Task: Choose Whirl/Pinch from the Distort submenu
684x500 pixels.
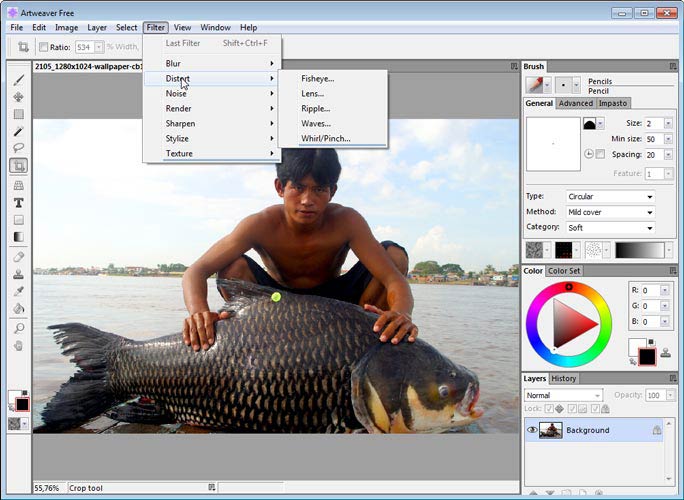Action: [x=326, y=138]
